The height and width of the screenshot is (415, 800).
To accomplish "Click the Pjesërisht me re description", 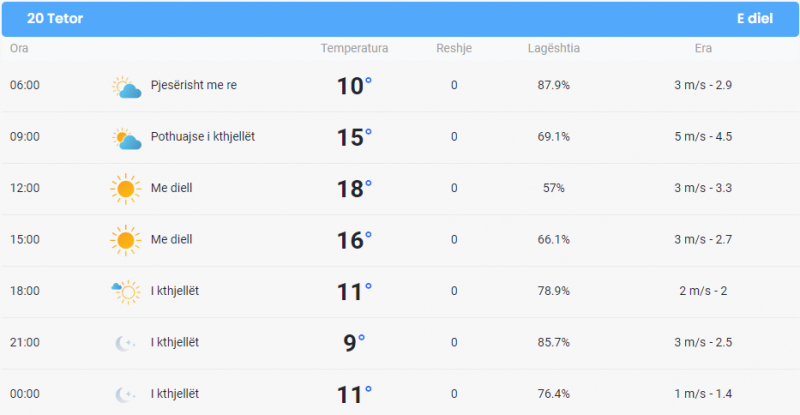I will click(x=194, y=85).
